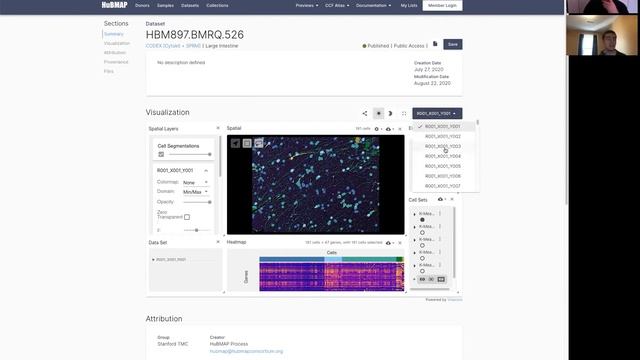Open the Domain dropdown showing Min/Max

click(196, 192)
